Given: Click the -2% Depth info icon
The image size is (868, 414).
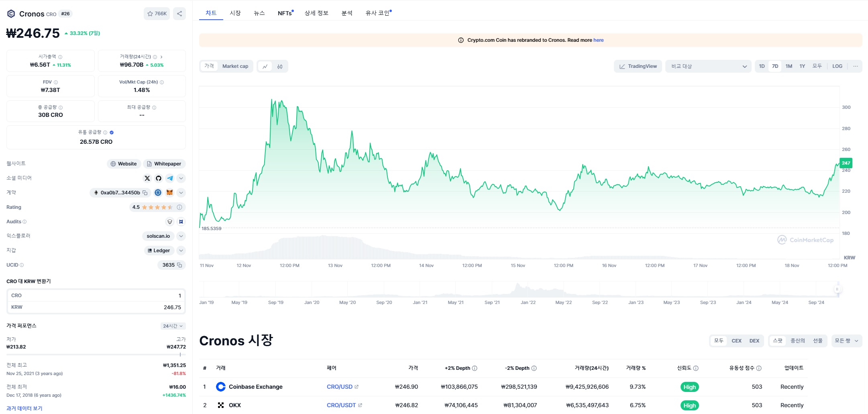Looking at the screenshot, I should tap(534, 368).
